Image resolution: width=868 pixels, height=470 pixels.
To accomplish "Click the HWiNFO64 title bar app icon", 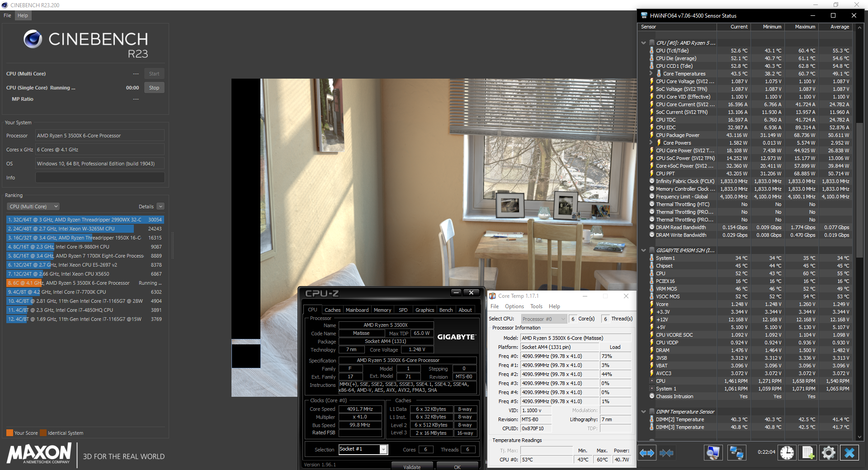I will click(644, 15).
